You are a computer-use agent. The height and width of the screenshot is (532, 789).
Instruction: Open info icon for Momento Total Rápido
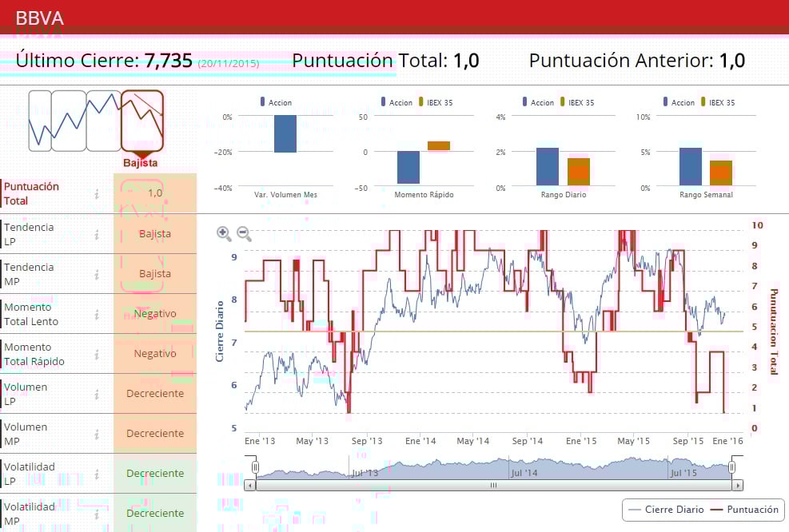pyautogui.click(x=97, y=355)
